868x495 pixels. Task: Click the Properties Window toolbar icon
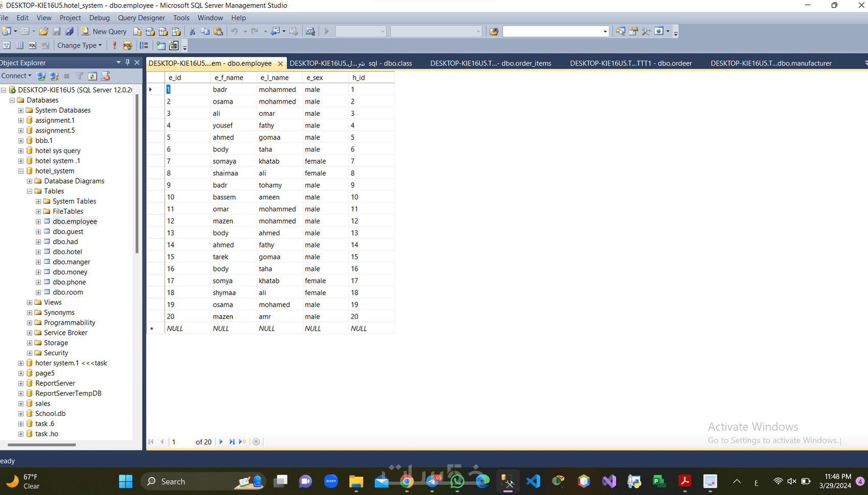(x=633, y=32)
